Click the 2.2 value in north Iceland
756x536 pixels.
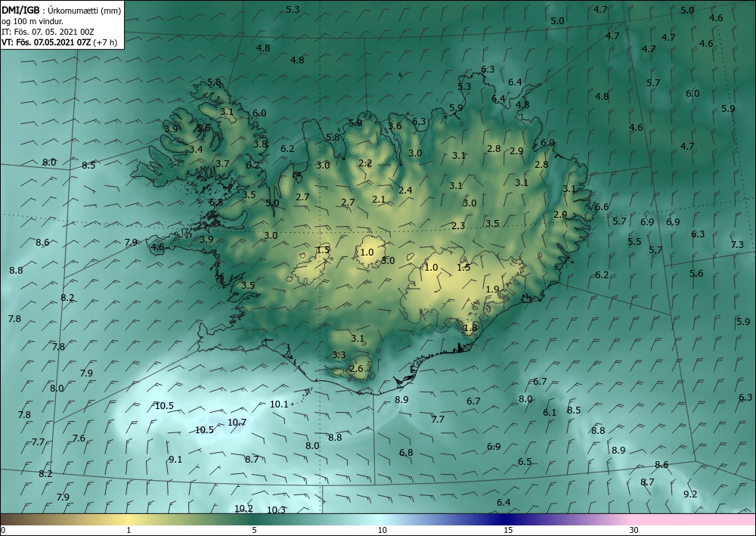[x=365, y=163]
